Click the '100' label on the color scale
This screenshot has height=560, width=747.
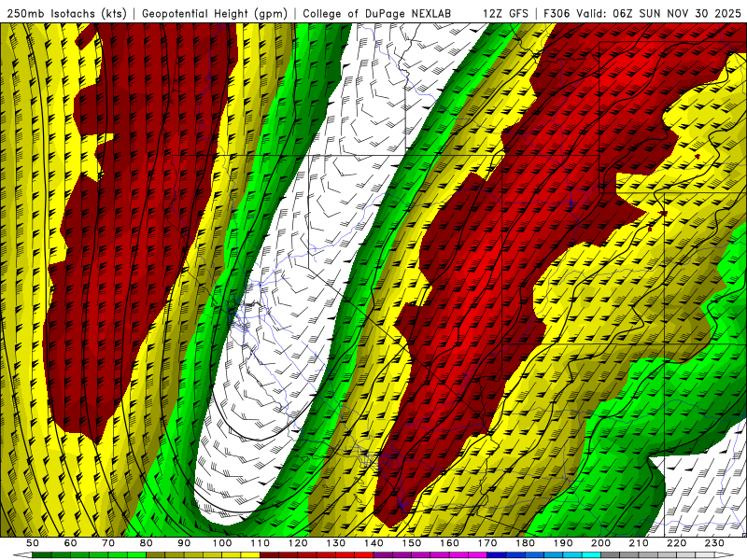coord(222,543)
